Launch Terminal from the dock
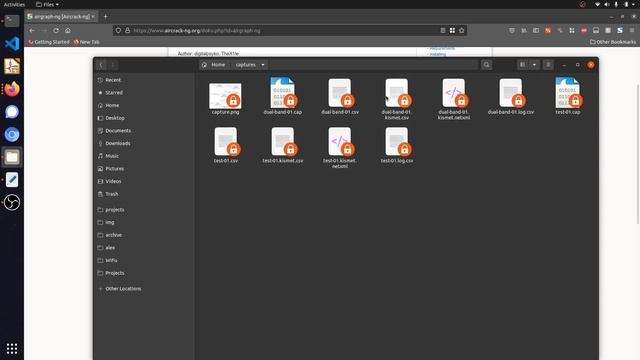Image resolution: width=640 pixels, height=360 pixels. pyautogui.click(x=12, y=20)
